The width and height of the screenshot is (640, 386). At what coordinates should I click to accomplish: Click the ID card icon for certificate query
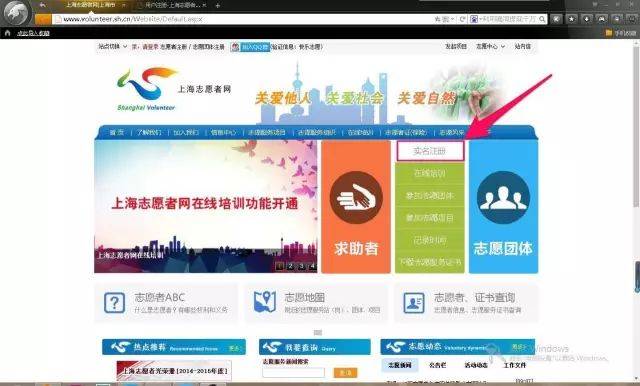coord(414,303)
